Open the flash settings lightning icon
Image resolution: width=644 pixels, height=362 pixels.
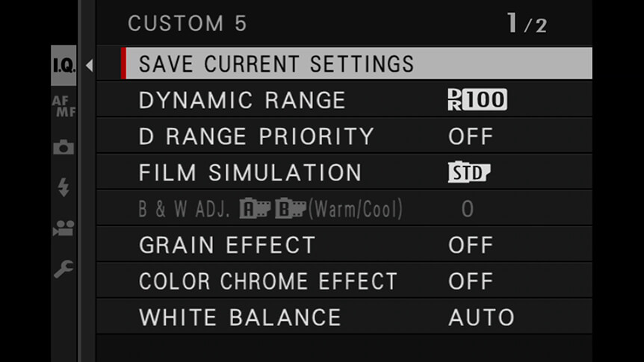pyautogui.click(x=64, y=187)
